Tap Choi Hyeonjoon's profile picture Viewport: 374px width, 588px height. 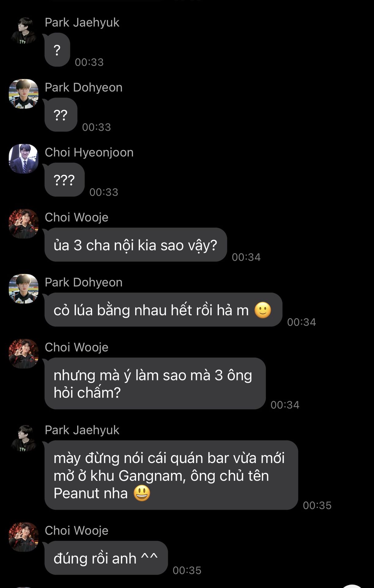click(x=24, y=159)
